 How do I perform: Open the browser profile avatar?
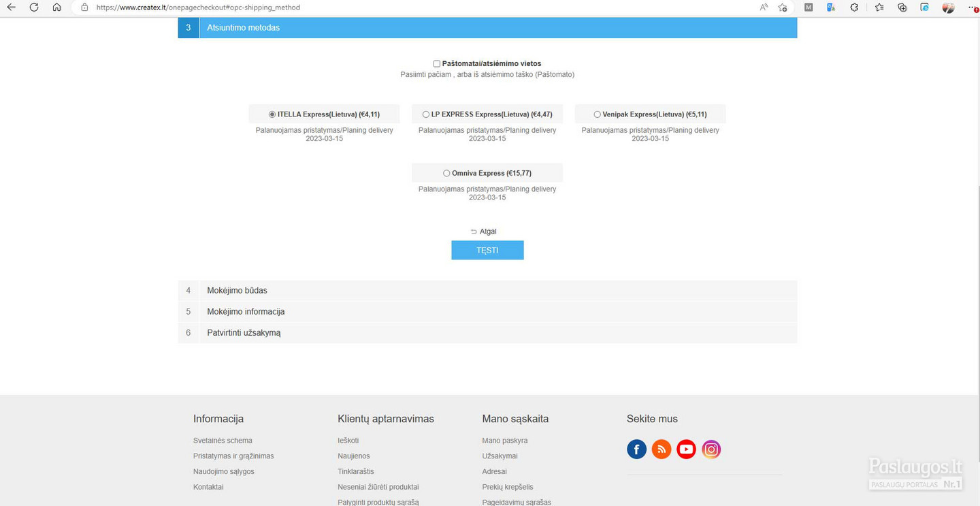coord(948,7)
